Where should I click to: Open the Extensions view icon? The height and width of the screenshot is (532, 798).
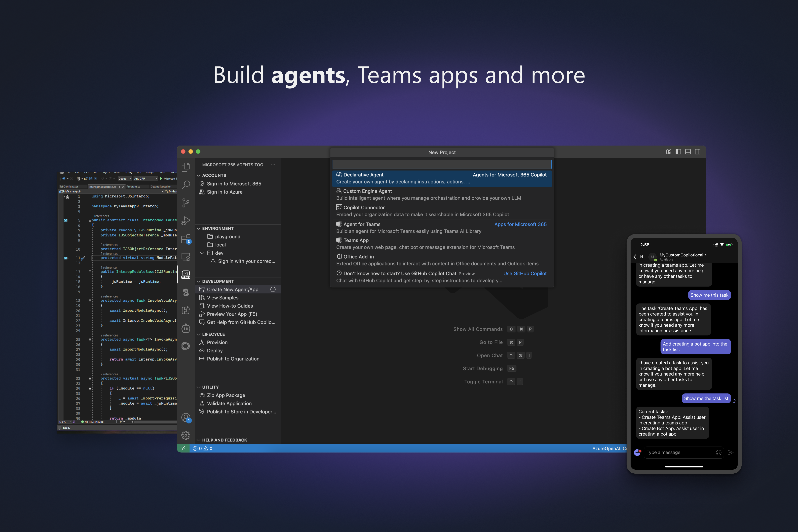186,239
